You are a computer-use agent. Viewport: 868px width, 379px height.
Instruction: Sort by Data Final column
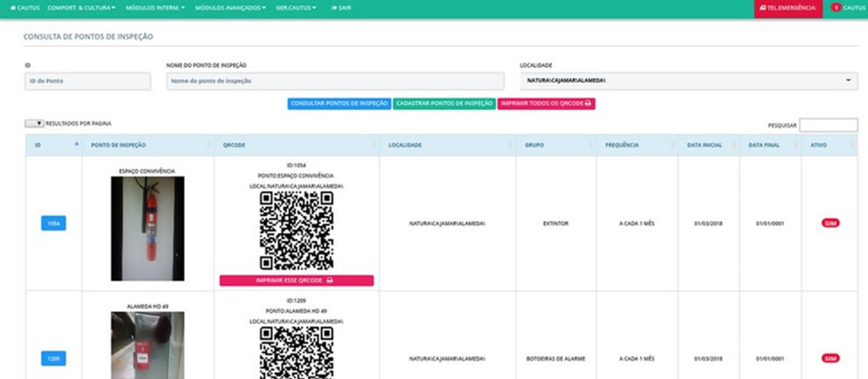tap(770, 145)
